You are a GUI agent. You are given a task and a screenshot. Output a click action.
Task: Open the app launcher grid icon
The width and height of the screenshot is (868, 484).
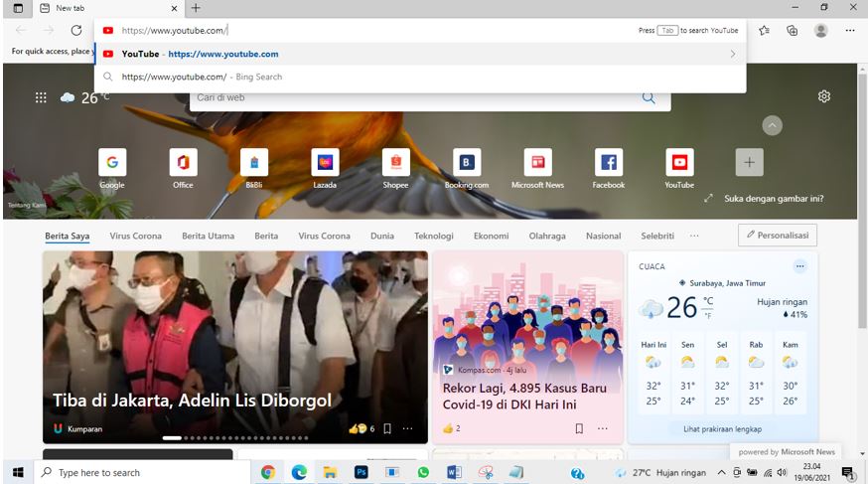[x=41, y=97]
